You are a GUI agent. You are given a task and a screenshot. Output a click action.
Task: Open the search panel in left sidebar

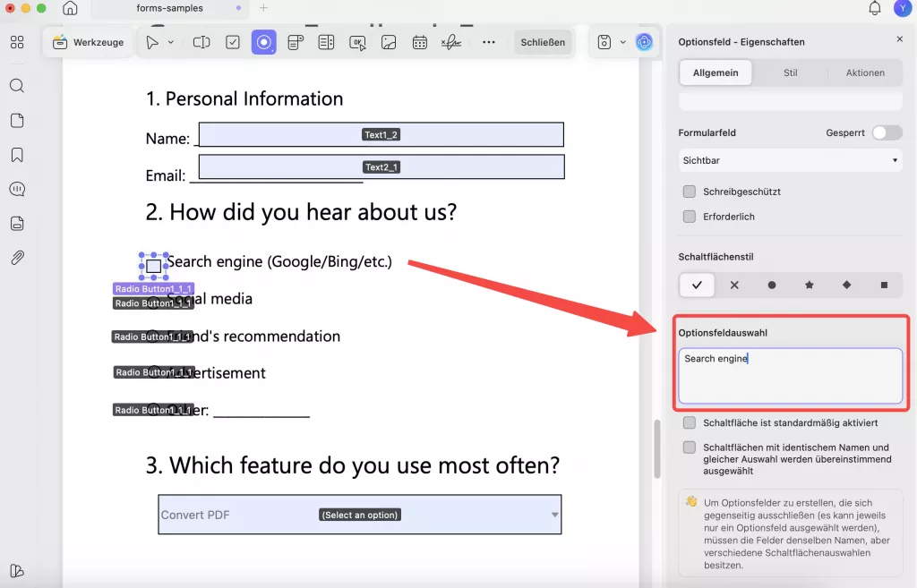(17, 86)
